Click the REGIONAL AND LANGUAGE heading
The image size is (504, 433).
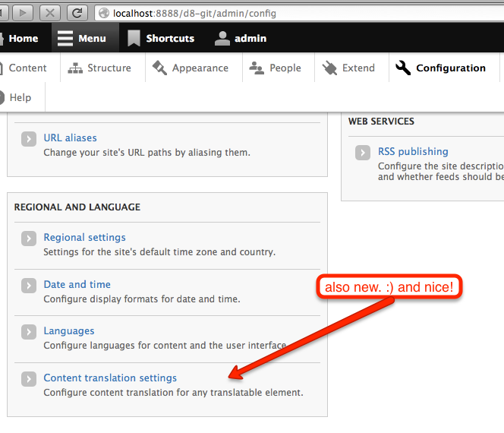point(77,207)
